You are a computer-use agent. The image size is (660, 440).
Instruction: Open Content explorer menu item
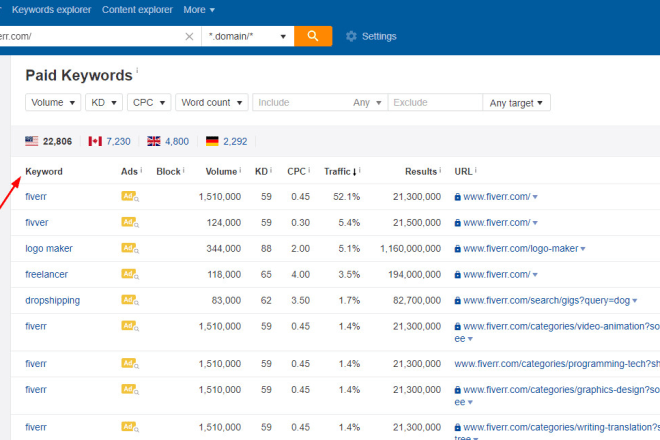[x=137, y=10]
